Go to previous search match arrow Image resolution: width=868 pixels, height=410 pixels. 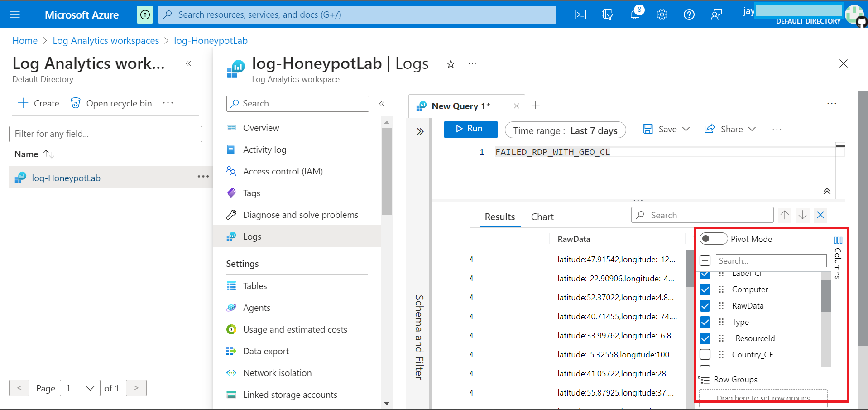pyautogui.click(x=785, y=215)
